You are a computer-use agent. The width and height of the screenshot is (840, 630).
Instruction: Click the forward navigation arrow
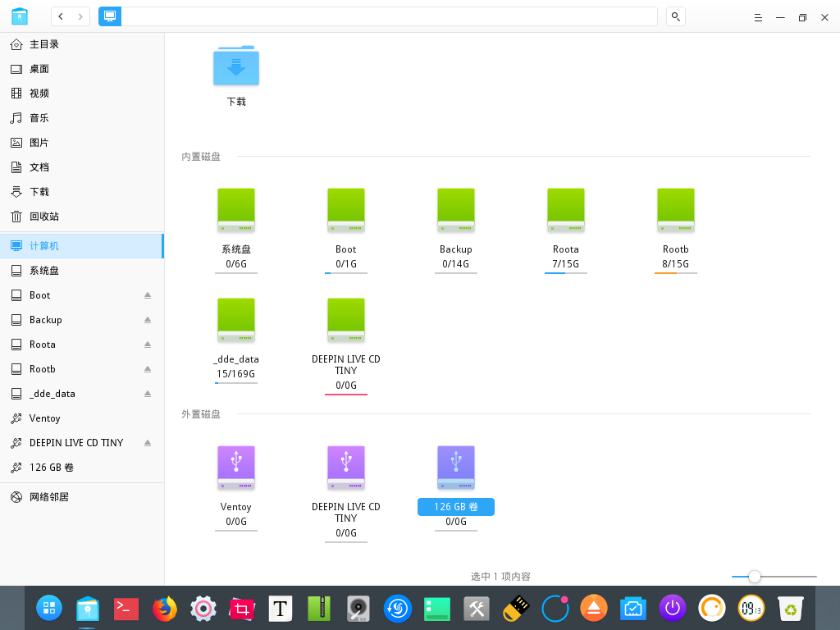click(x=80, y=16)
